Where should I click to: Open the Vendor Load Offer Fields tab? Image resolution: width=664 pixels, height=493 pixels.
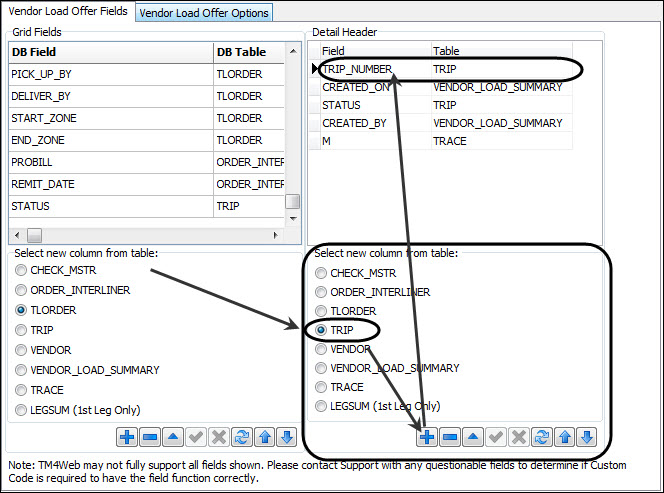pos(66,11)
